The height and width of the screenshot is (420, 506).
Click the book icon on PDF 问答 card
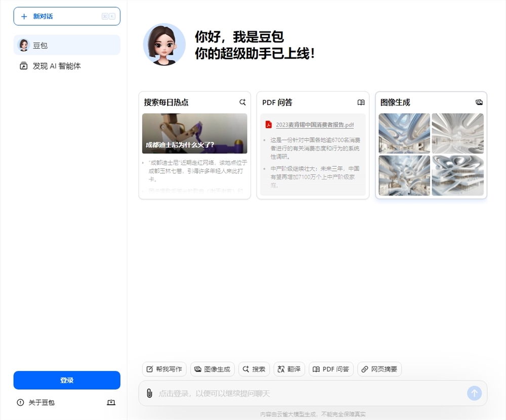coord(361,102)
